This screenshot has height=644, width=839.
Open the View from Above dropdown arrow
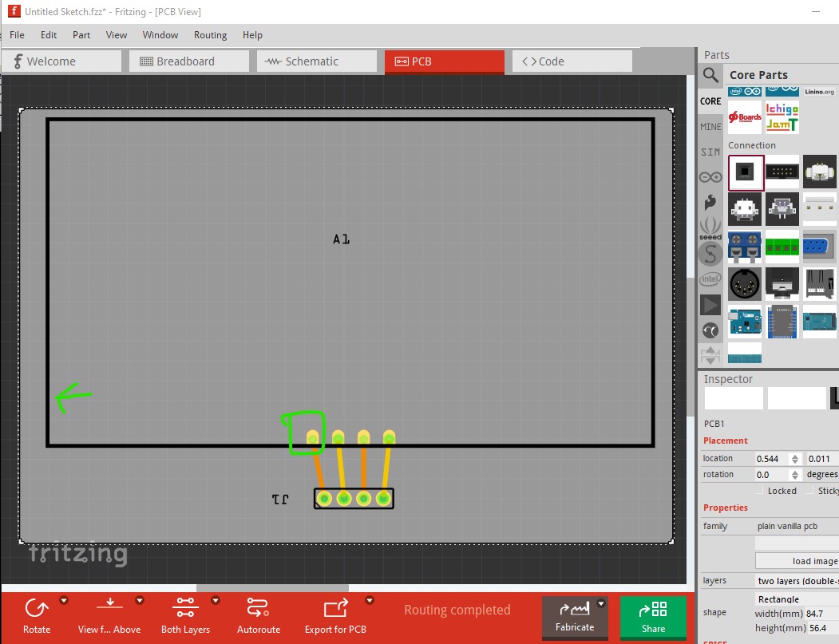point(140,600)
